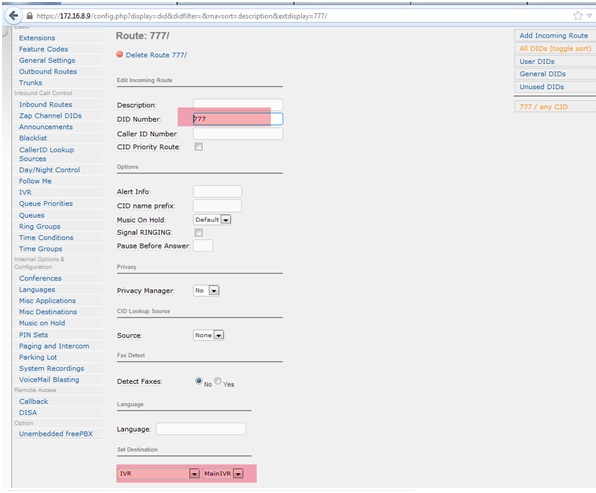Click the Delete Route 777/ link
This screenshot has height=493, width=596.
156,55
